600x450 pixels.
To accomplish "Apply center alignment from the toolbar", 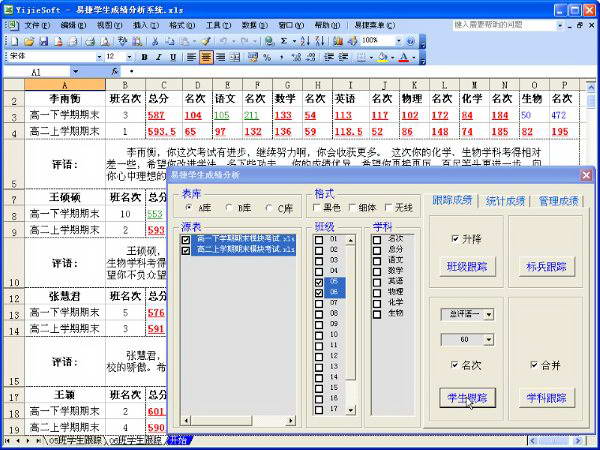I will pos(206,57).
